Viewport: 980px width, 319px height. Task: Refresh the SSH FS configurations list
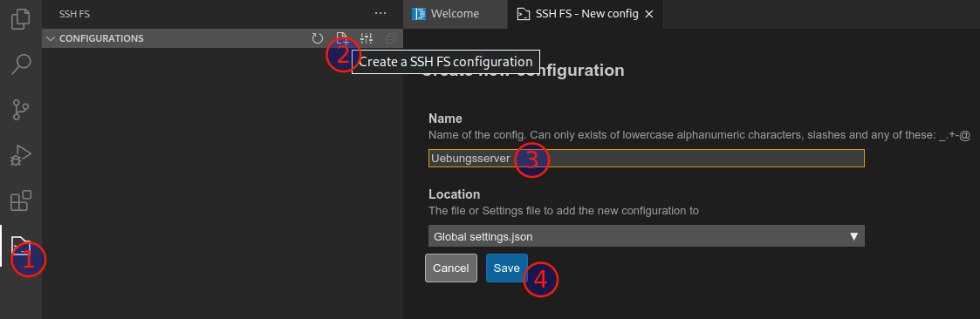coord(318,38)
